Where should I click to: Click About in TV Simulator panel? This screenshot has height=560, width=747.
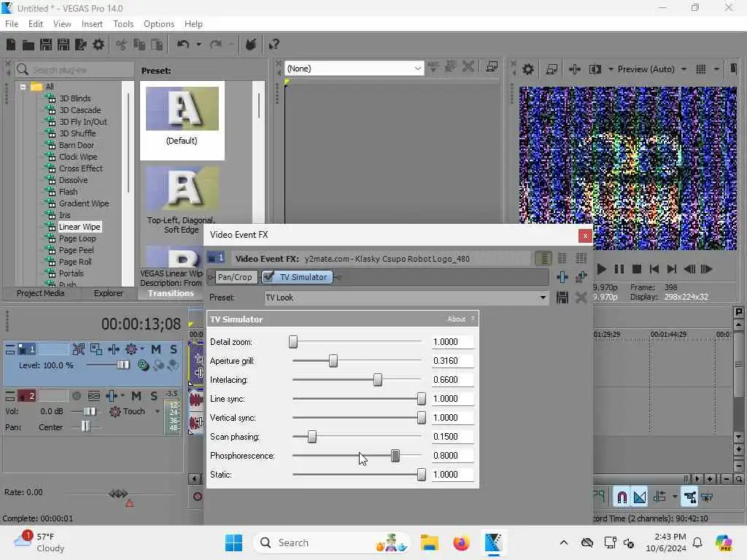[457, 319]
